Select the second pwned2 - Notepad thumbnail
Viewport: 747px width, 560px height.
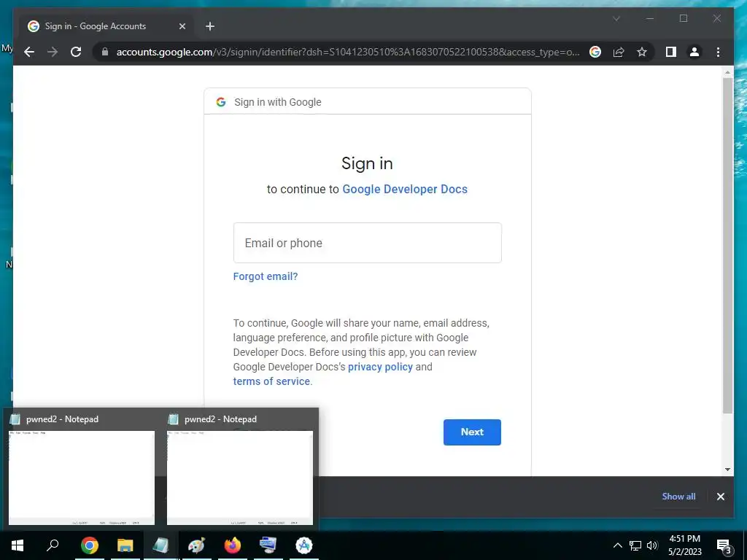pyautogui.click(x=239, y=478)
